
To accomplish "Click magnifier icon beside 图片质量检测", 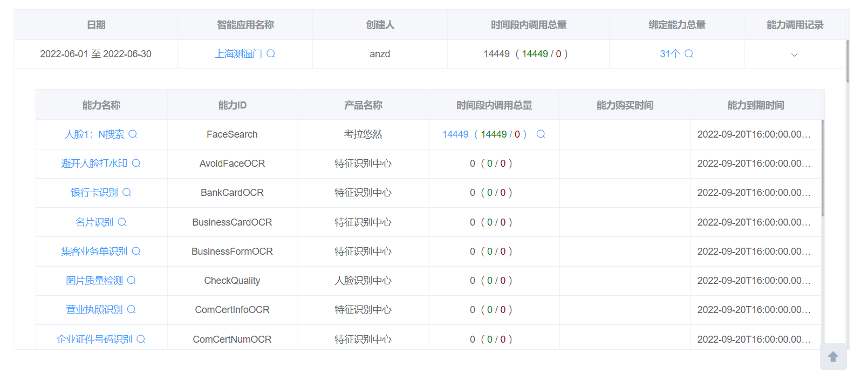I will [x=131, y=280].
